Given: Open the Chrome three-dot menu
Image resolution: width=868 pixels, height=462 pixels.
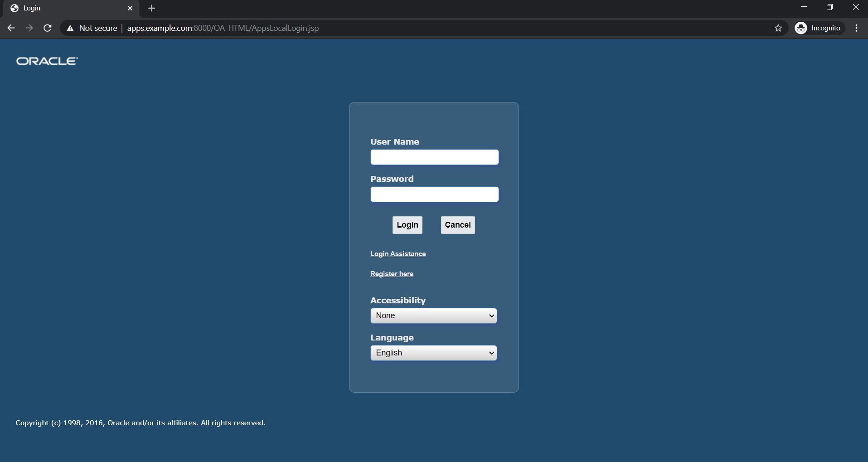Looking at the screenshot, I should click(856, 28).
